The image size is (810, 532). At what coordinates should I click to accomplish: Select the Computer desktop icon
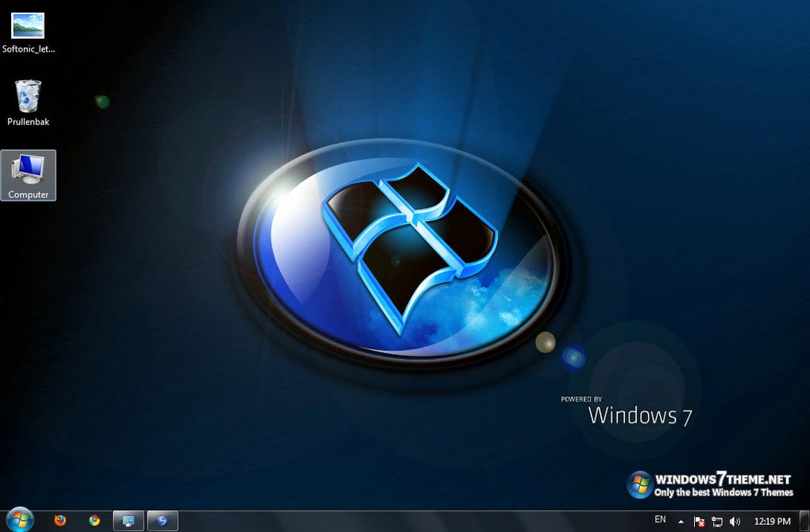[x=29, y=175]
